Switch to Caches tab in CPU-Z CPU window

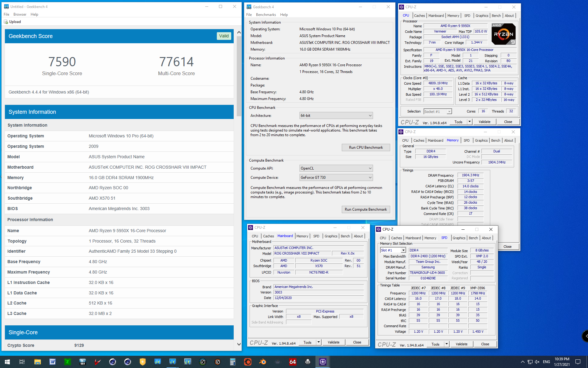pos(419,16)
